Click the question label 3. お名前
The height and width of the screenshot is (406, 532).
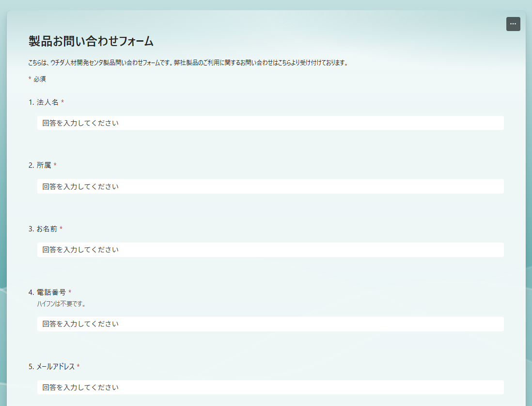click(43, 228)
